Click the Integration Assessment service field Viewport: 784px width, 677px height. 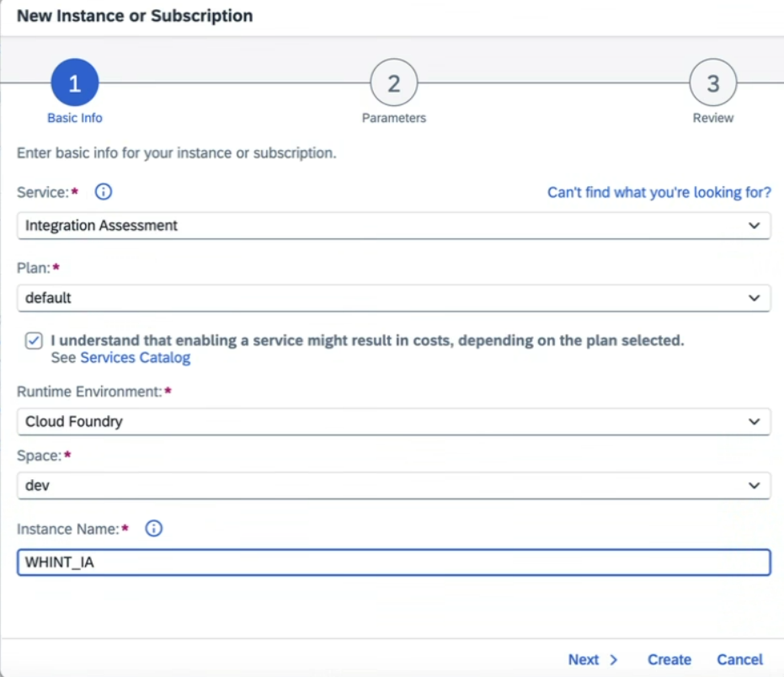click(379, 226)
